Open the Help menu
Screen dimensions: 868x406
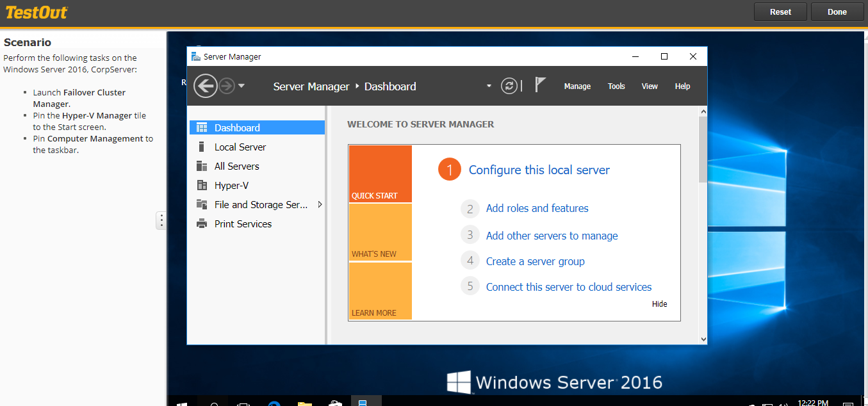point(682,86)
